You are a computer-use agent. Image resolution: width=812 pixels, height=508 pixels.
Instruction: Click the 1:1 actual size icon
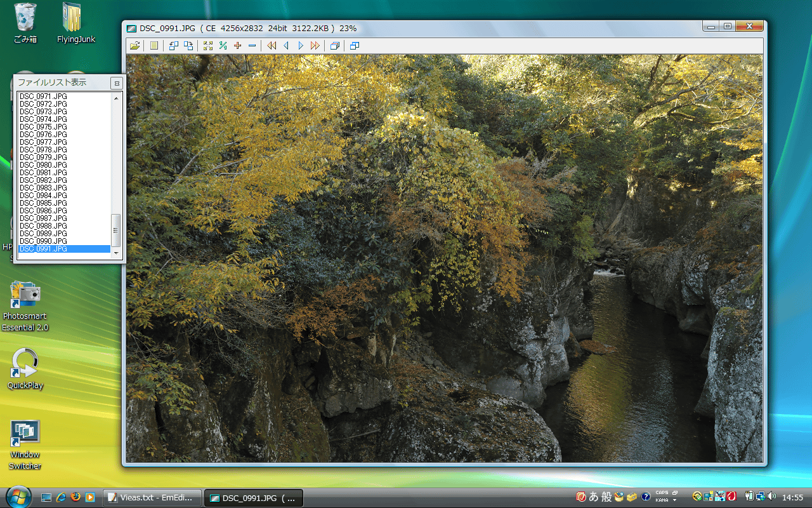223,46
